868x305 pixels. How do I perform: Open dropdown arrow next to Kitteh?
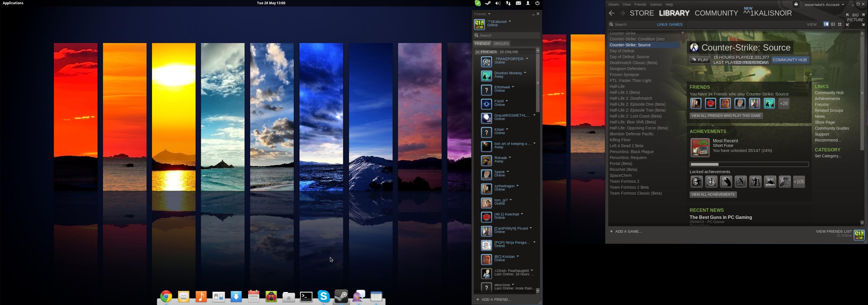tap(507, 129)
